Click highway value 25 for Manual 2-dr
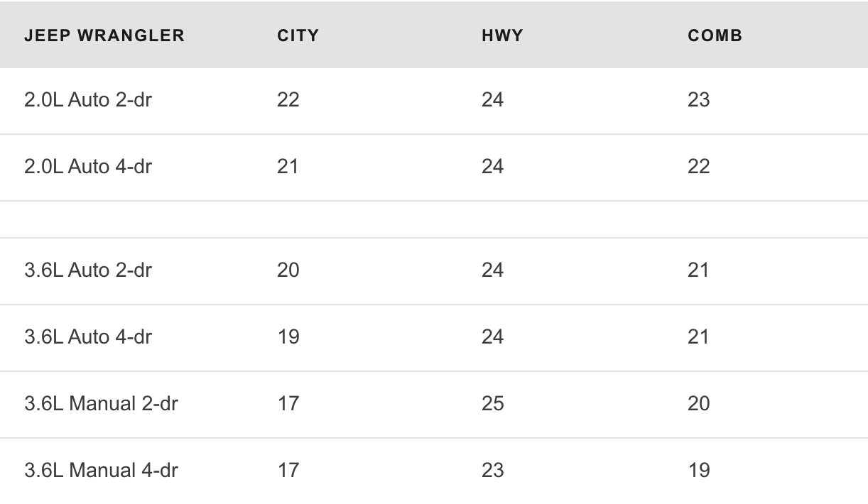 [493, 403]
